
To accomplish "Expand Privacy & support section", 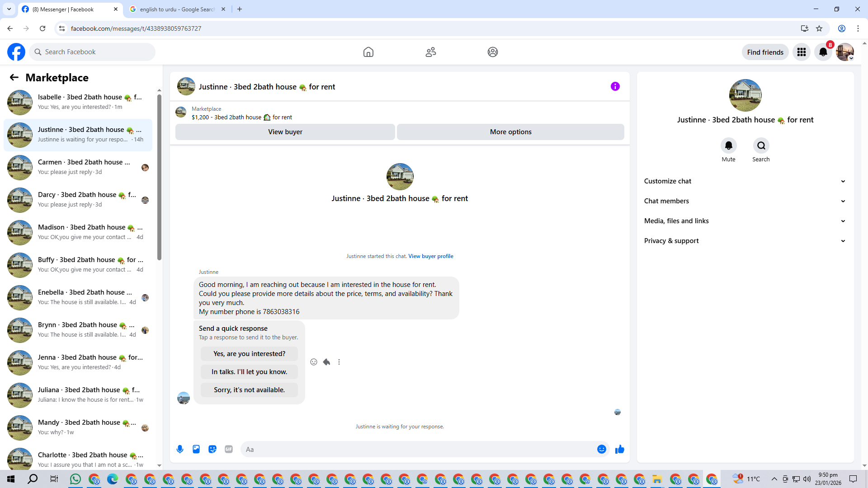I will pyautogui.click(x=745, y=241).
